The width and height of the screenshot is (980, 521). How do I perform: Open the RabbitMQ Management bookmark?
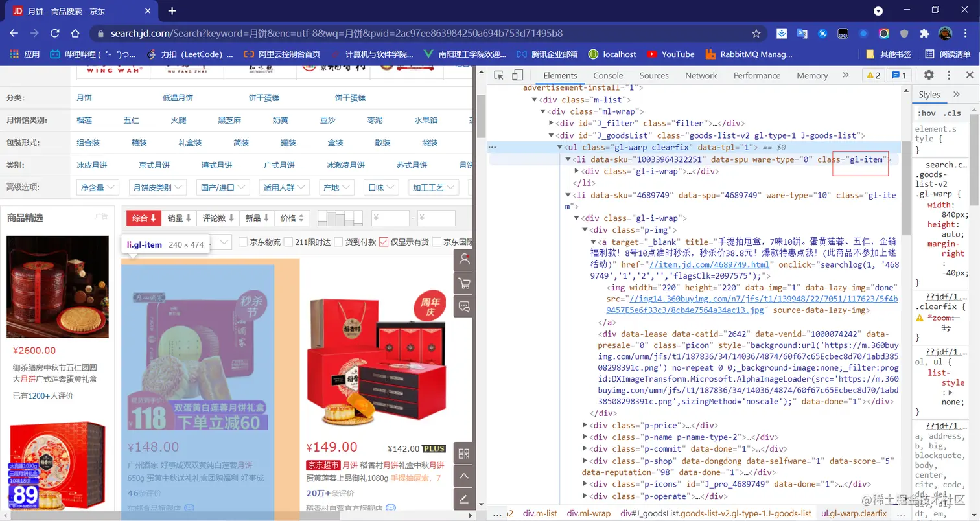749,54
